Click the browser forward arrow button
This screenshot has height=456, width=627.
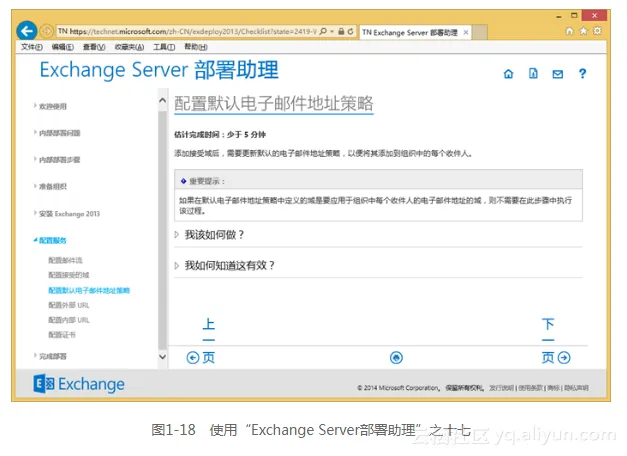45,32
